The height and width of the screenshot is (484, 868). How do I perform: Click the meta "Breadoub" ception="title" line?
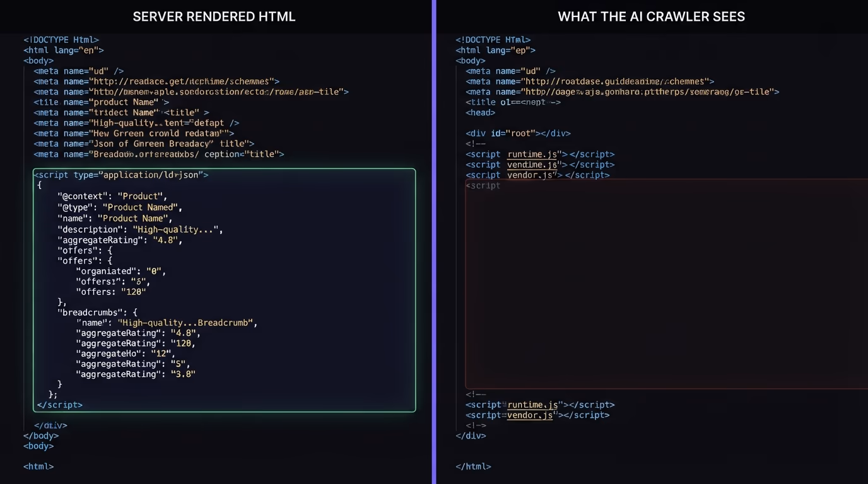tap(159, 154)
